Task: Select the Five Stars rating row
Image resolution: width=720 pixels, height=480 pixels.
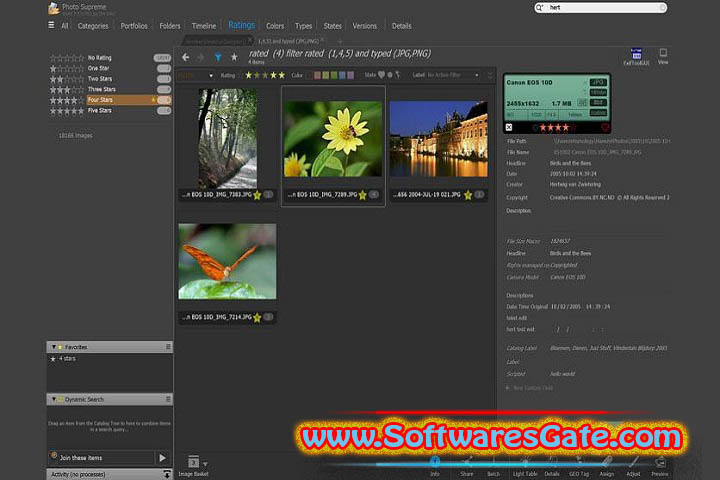Action: (110, 111)
